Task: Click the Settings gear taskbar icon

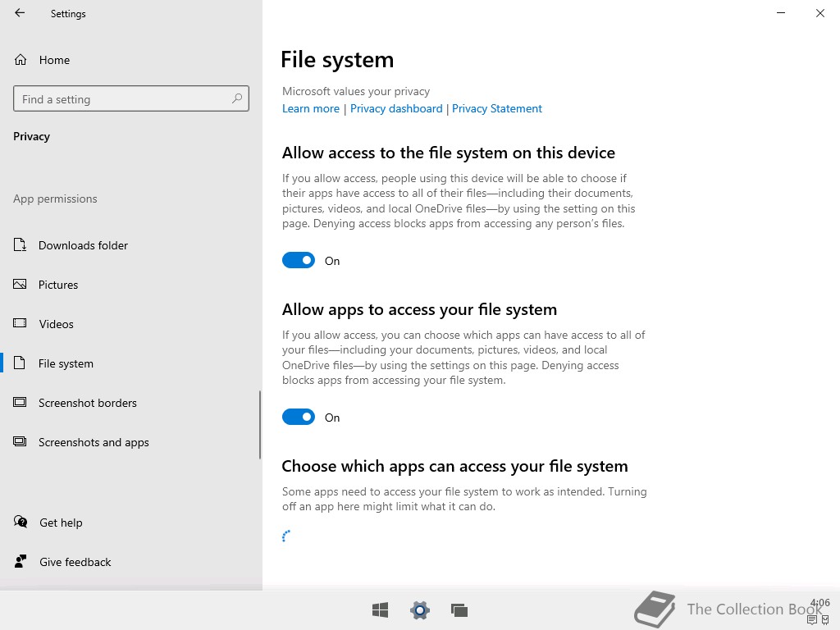Action: tap(420, 609)
